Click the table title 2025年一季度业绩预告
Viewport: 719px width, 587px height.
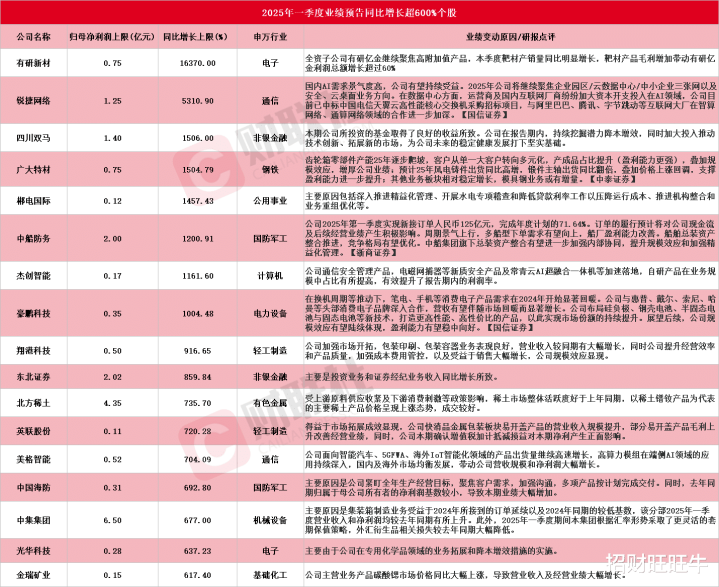click(360, 12)
